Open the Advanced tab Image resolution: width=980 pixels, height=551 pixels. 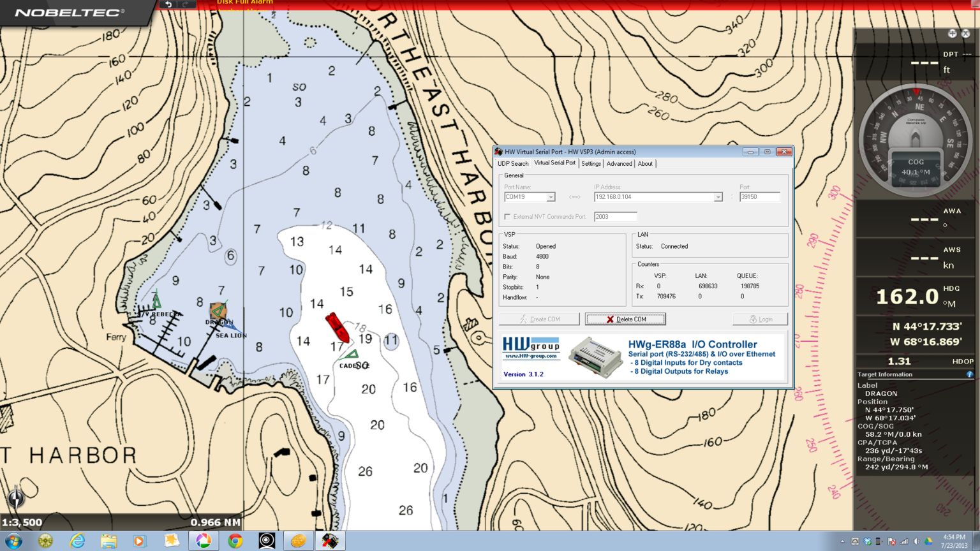pyautogui.click(x=619, y=164)
